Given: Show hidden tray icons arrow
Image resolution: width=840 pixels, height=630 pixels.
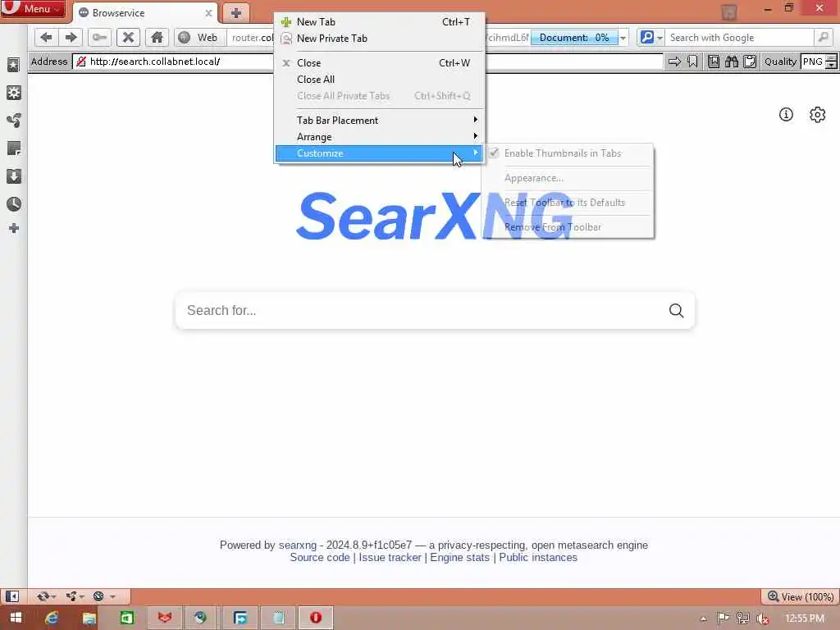Looking at the screenshot, I should click(x=703, y=619).
